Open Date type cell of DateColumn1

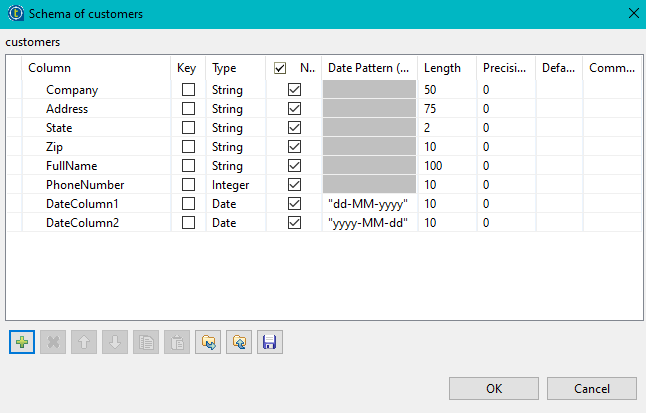[236, 204]
